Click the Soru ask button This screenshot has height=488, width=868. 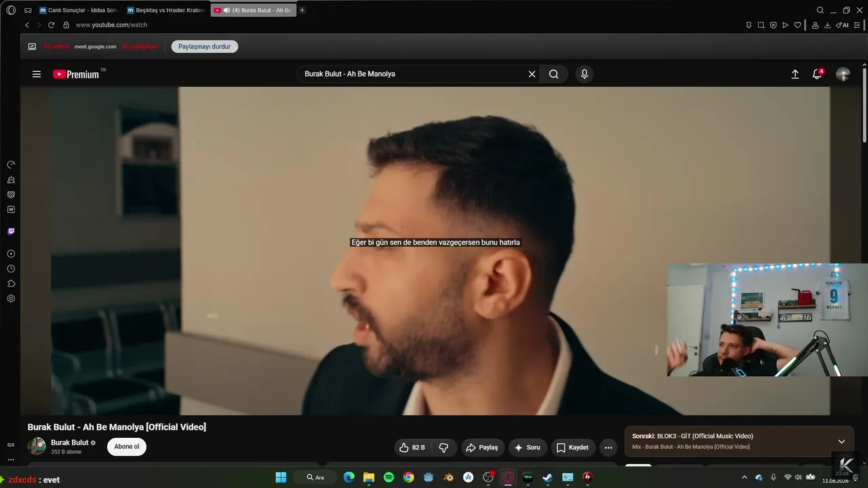(528, 447)
